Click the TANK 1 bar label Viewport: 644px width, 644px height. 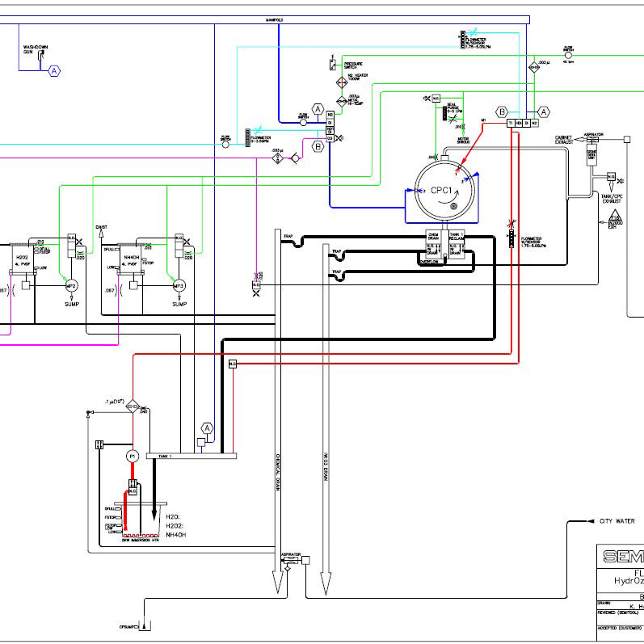point(165,456)
